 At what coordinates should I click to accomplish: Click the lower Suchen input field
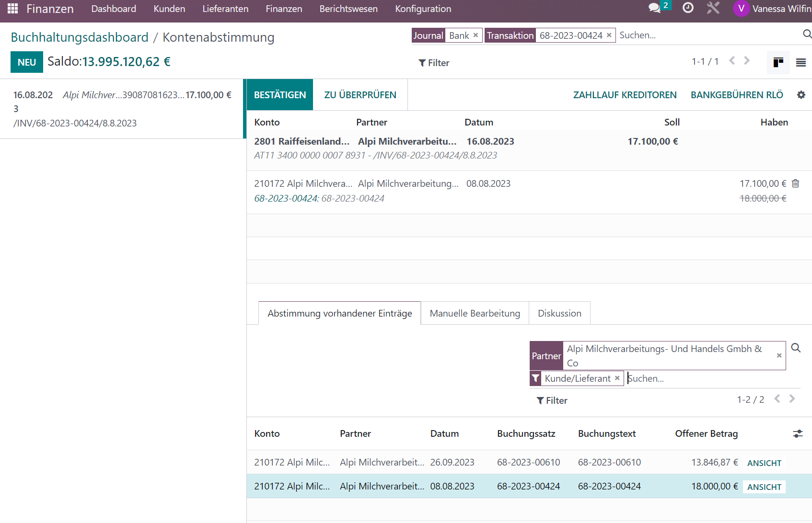click(713, 378)
